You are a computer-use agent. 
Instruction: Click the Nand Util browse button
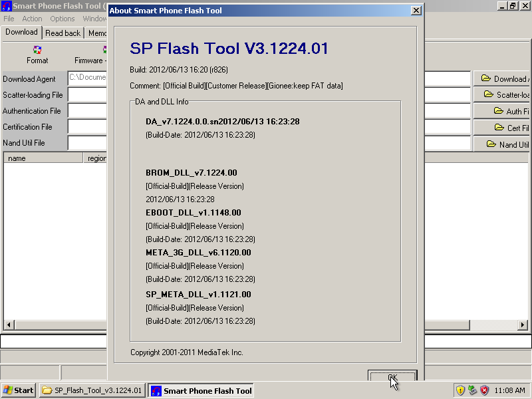(502, 144)
